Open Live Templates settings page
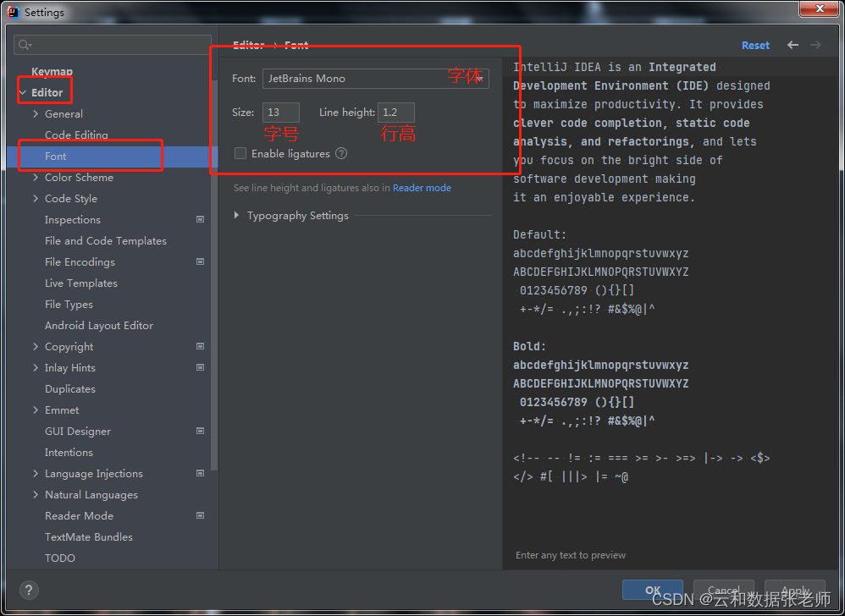Screen dimensions: 845x616 tap(80, 283)
